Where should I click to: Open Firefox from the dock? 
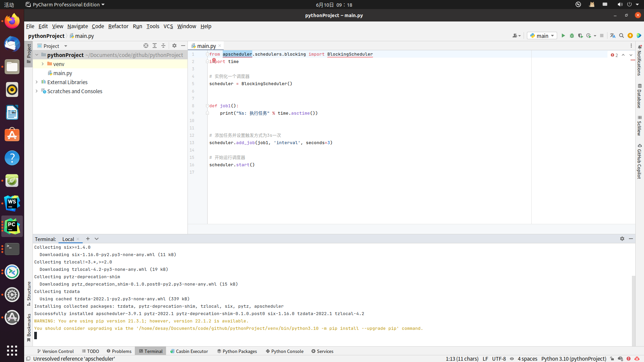12,21
